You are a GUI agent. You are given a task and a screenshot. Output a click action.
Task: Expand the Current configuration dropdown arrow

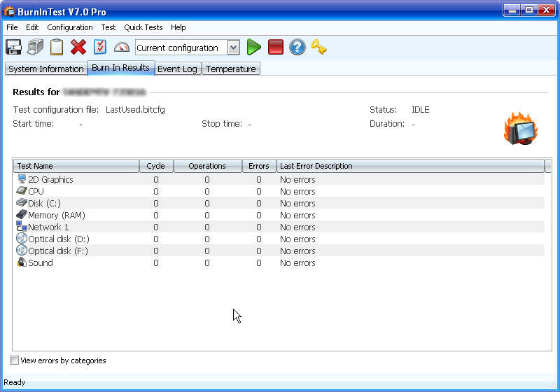coord(234,48)
